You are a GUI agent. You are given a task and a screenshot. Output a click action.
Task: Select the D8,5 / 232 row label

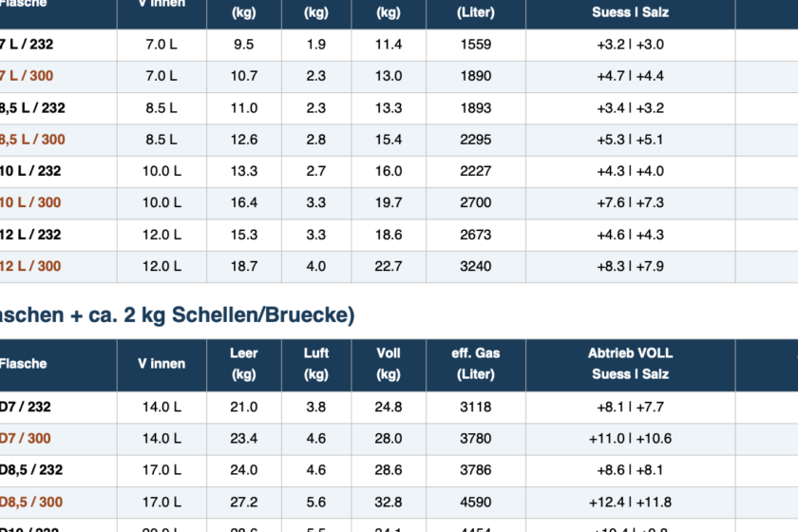click(x=31, y=470)
